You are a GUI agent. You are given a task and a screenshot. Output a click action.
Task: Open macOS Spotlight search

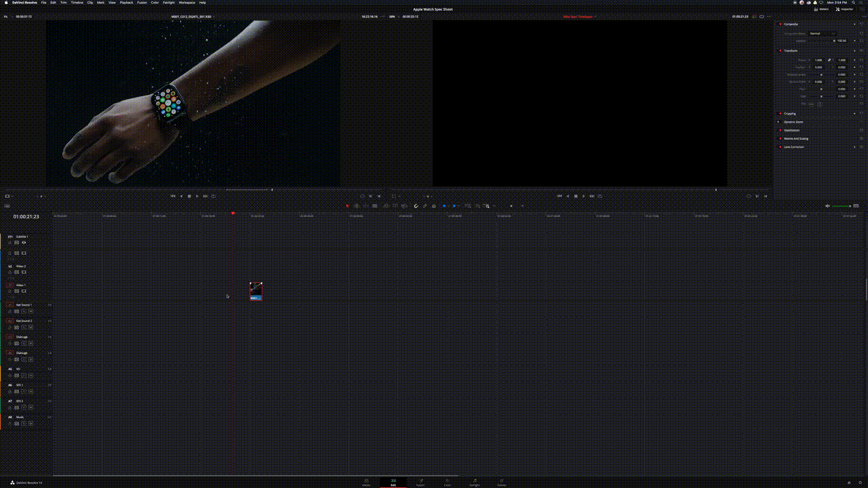click(854, 3)
